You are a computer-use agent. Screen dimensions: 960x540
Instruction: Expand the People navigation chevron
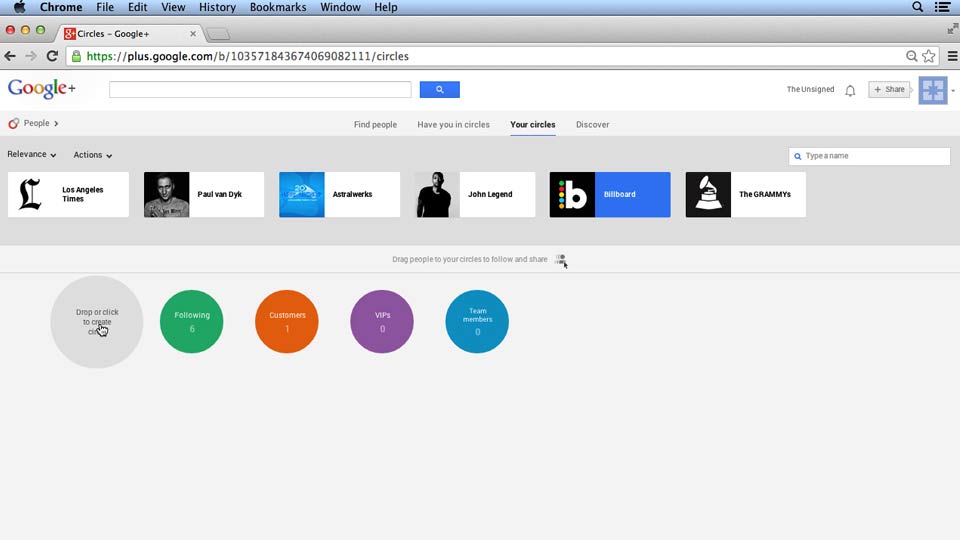click(56, 124)
